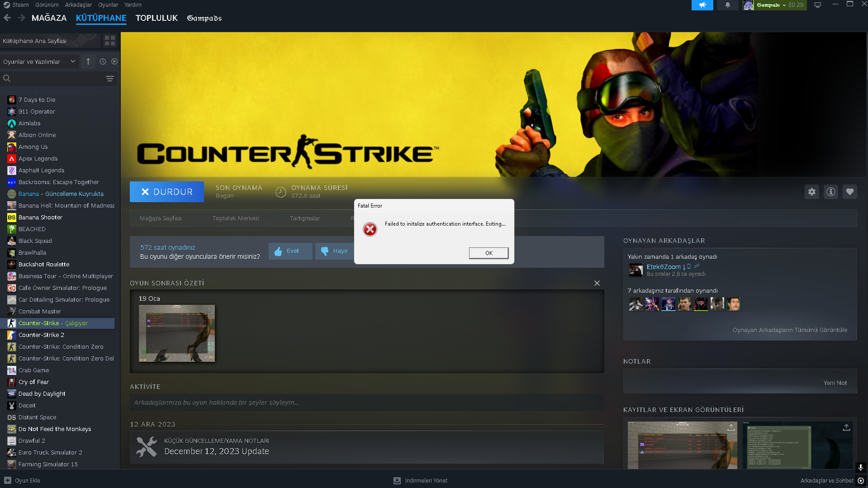Open the notifications bell
The height and width of the screenshot is (488, 868).
(727, 5)
